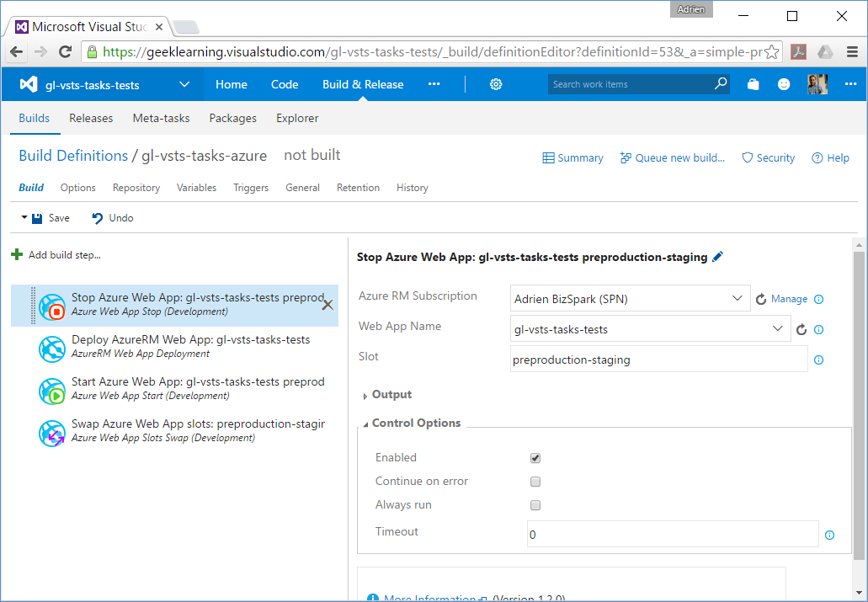Click the feedback smiley icon
Viewport: 868px width, 602px height.
click(784, 84)
